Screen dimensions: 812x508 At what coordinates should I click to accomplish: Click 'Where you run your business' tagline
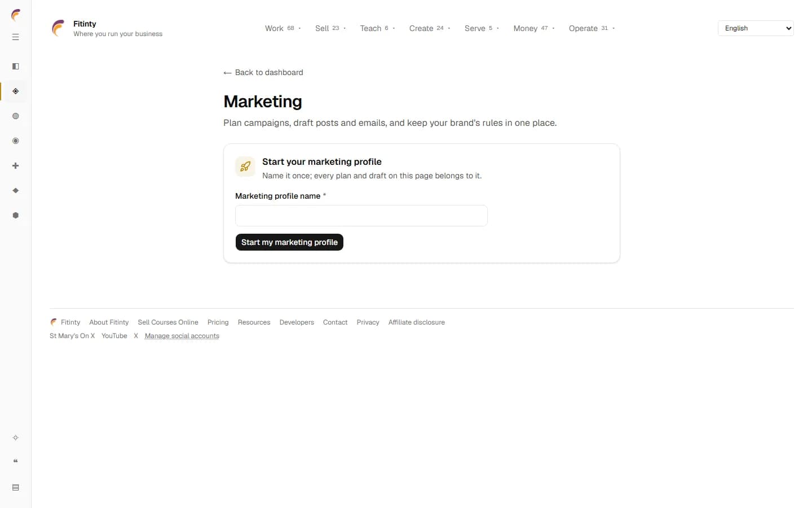pyautogui.click(x=118, y=34)
